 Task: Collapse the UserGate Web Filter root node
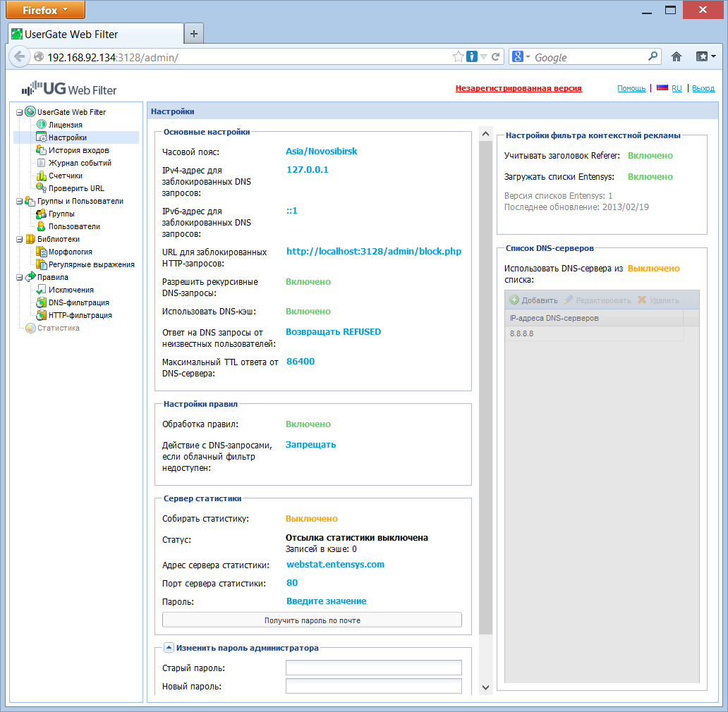20,112
